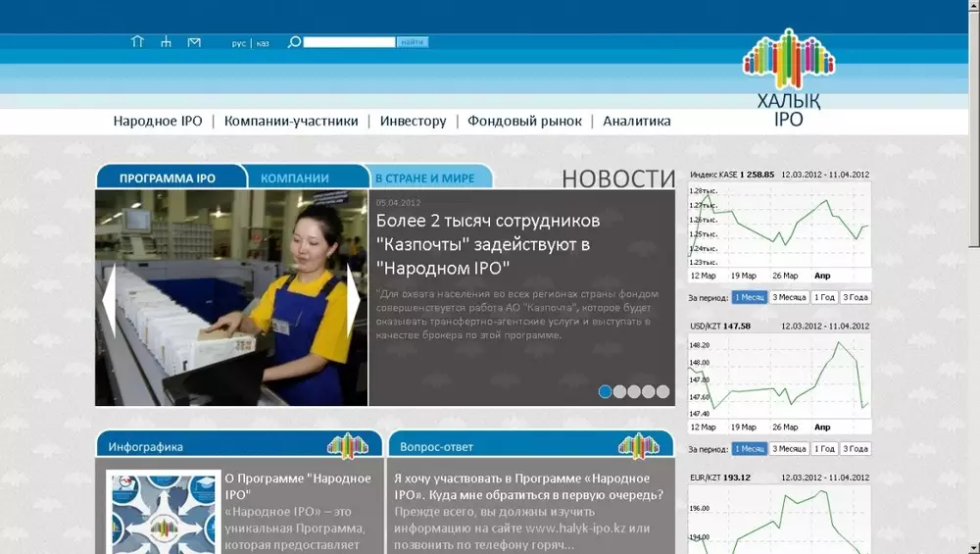980x554 pixels.
Task: Switch to В стране и мире tab
Action: click(x=424, y=178)
